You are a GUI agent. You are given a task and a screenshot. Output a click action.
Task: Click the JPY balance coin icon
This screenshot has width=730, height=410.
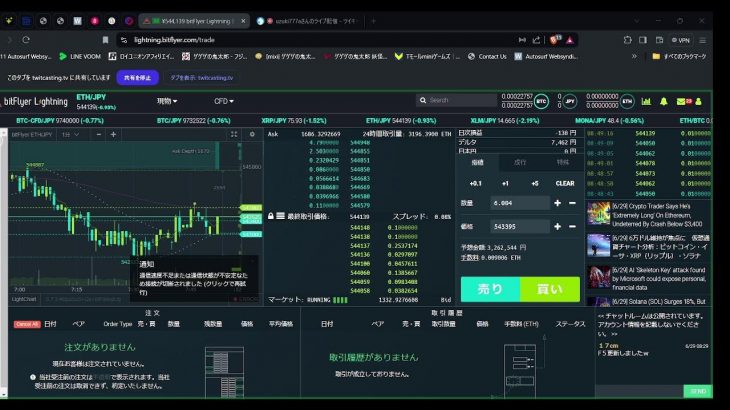pos(570,101)
